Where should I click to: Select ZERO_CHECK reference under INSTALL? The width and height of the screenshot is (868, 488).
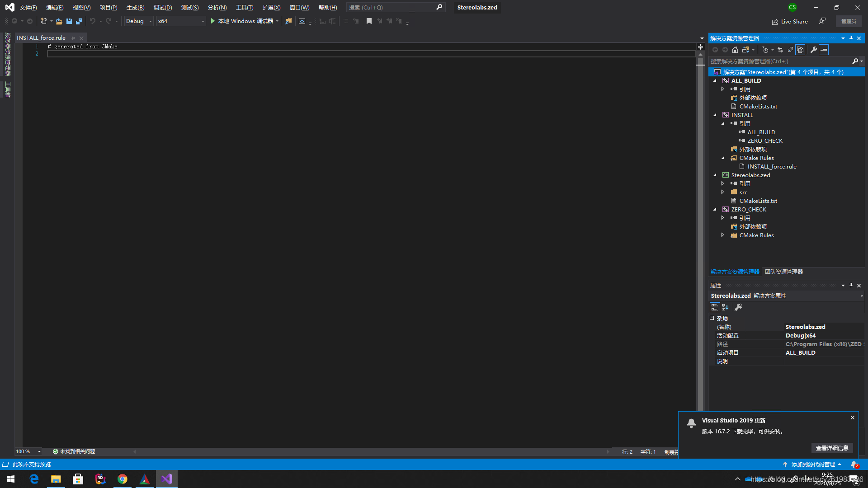click(765, 141)
